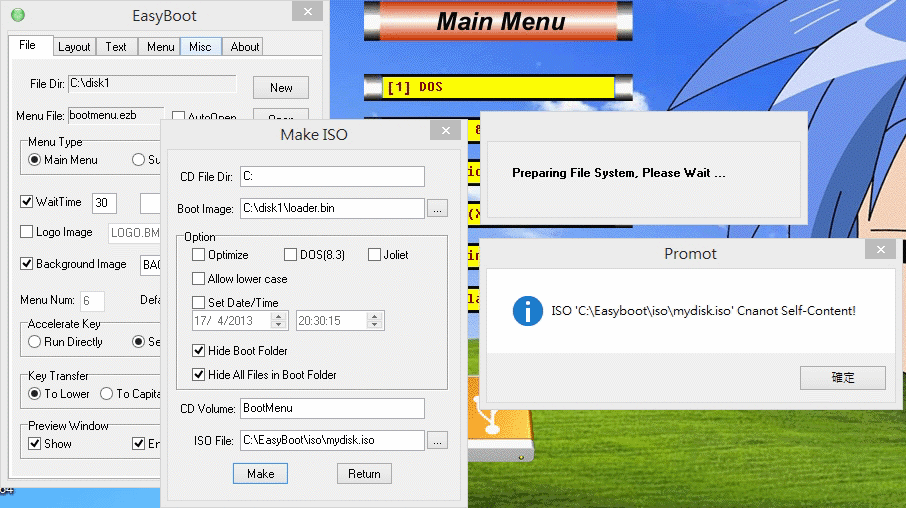Enable the DOS(8.3) checkbox
Viewport: 906px width, 508px height.
click(x=291, y=255)
